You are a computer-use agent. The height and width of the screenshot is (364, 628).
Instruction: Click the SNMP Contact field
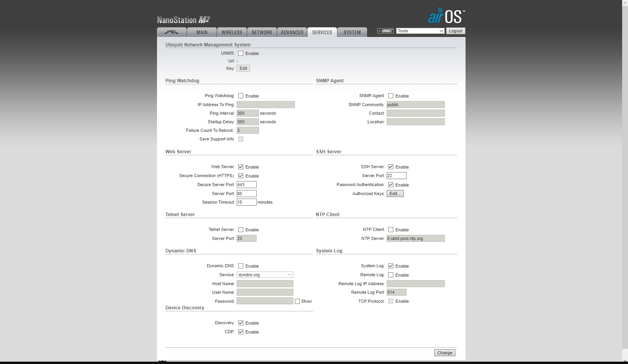pyautogui.click(x=416, y=113)
